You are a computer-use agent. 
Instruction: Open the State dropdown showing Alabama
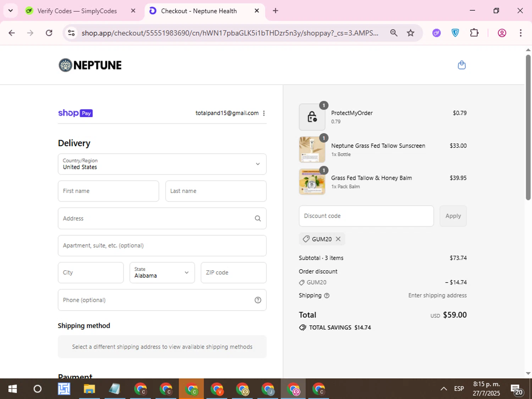tap(162, 273)
